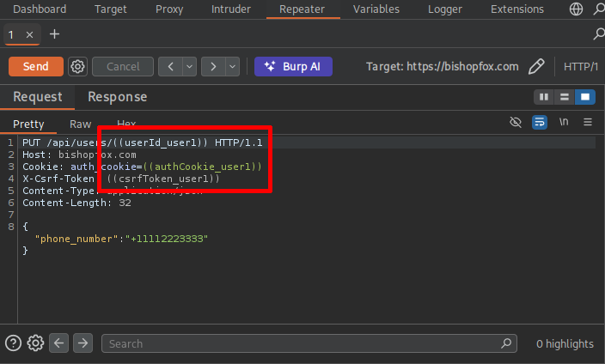Switch to the Intruder tab

[230, 9]
